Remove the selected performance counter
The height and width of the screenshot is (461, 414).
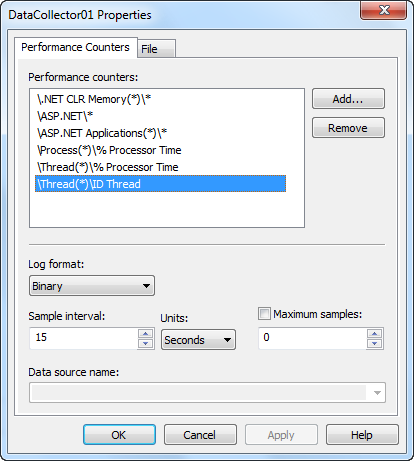[x=348, y=128]
